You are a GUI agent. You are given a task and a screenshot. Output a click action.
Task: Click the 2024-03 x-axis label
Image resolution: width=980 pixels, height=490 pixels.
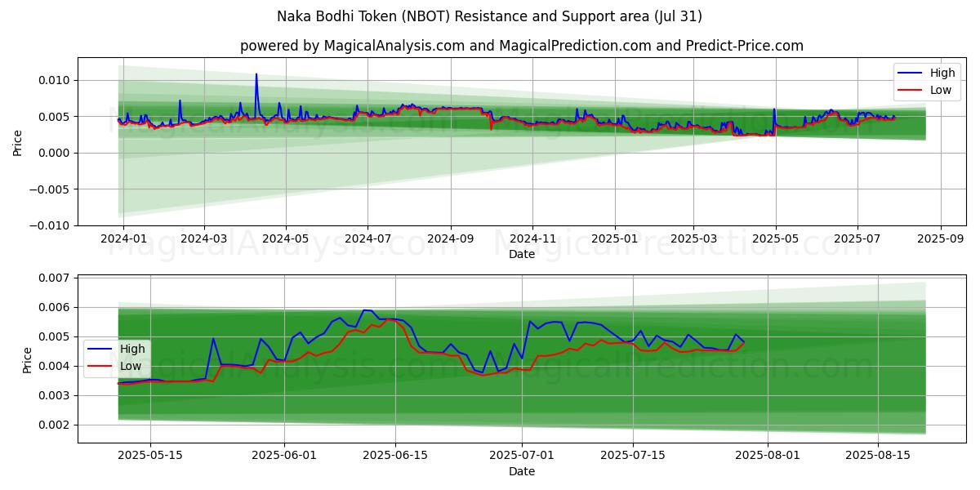click(x=203, y=239)
